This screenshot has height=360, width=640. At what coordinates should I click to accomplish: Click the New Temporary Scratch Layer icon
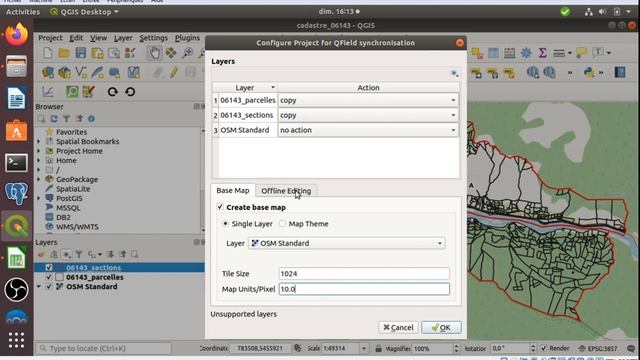pyautogui.click(x=114, y=73)
